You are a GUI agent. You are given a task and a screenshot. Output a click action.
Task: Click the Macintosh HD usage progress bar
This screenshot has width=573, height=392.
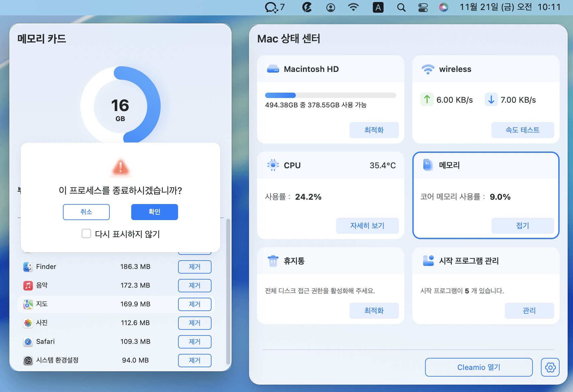330,95
